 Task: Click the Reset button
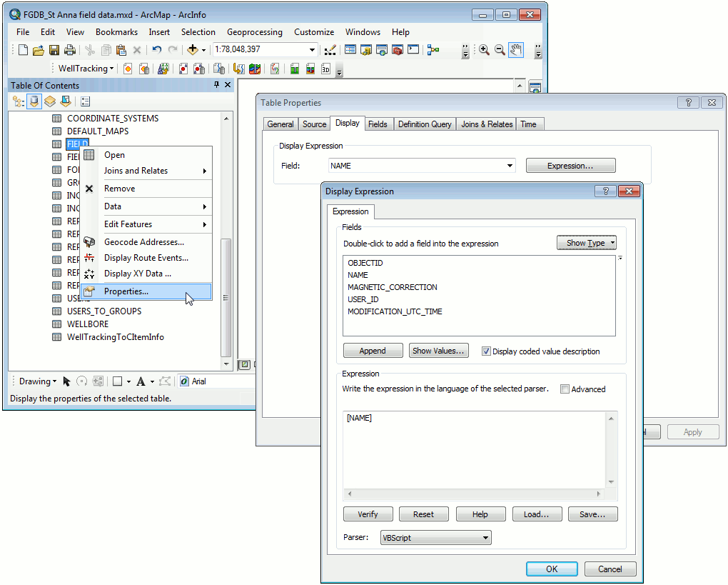(x=424, y=514)
